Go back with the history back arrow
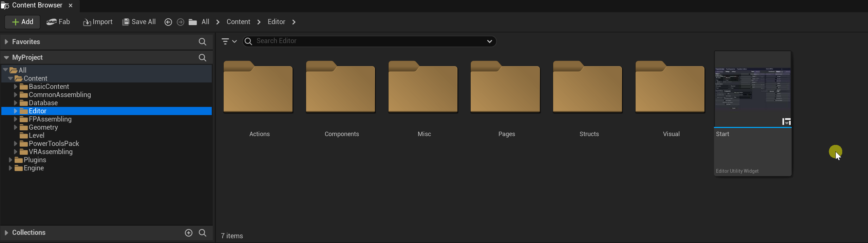This screenshot has height=243, width=868. click(168, 22)
